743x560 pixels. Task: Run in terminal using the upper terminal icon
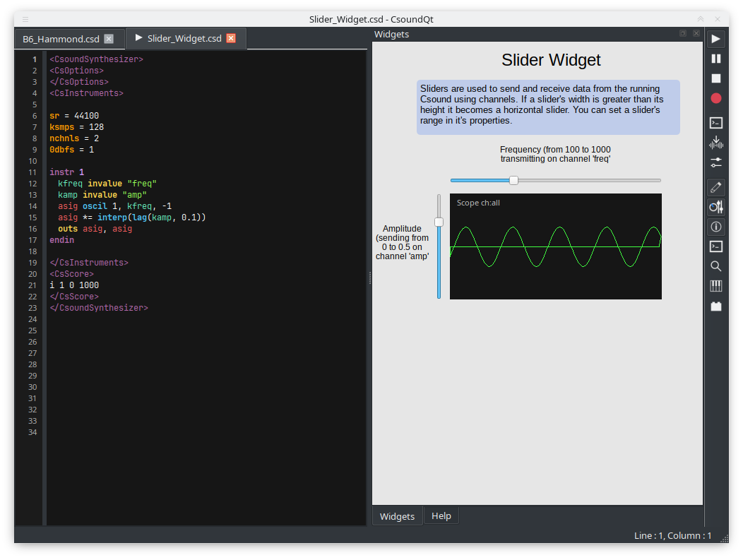click(x=716, y=123)
